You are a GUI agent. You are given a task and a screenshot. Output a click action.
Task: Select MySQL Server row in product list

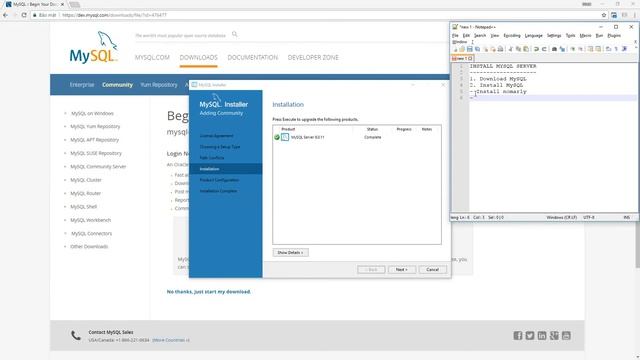(357, 137)
